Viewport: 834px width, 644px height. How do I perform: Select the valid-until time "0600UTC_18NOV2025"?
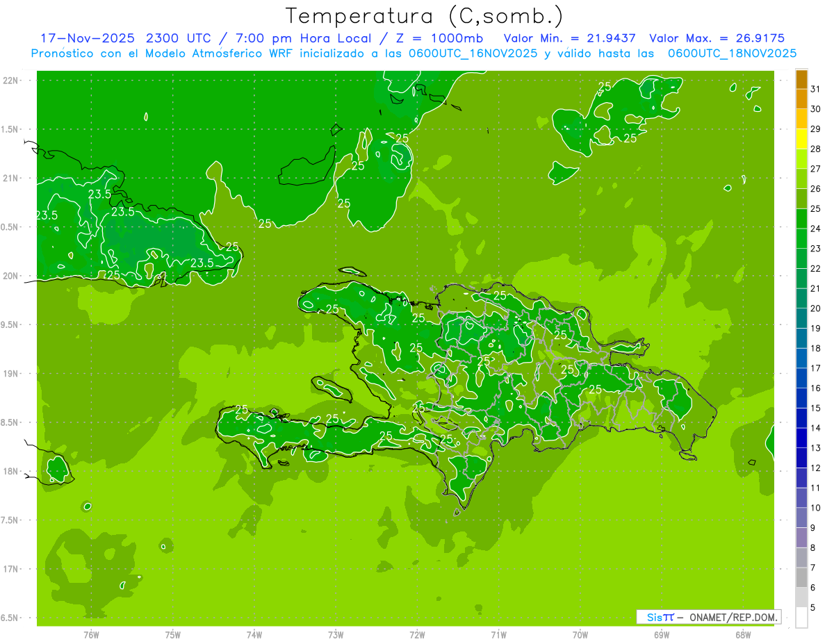click(x=732, y=53)
